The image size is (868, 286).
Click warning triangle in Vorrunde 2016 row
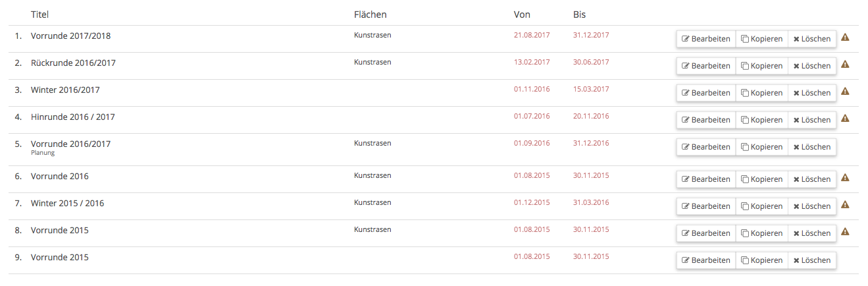click(846, 178)
